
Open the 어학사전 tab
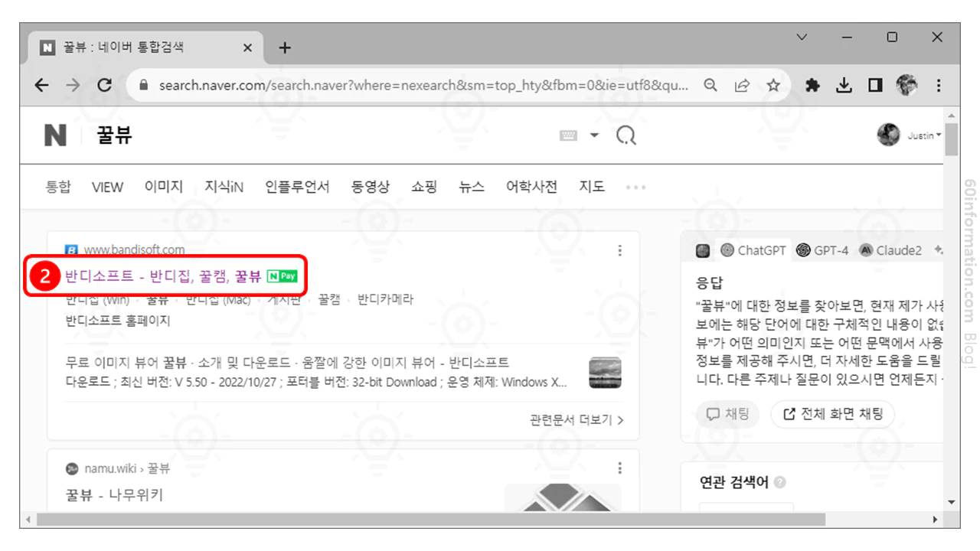point(531,187)
